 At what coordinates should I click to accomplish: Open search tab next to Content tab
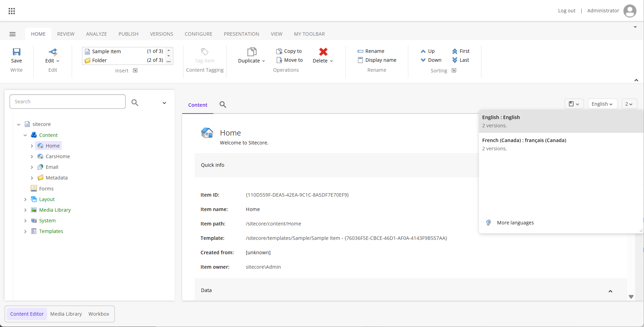click(223, 105)
